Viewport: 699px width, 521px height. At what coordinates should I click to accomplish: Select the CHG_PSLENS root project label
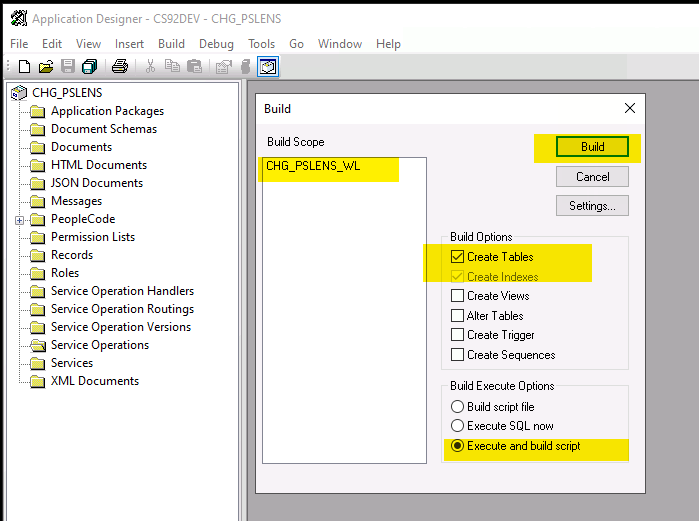(x=67, y=93)
